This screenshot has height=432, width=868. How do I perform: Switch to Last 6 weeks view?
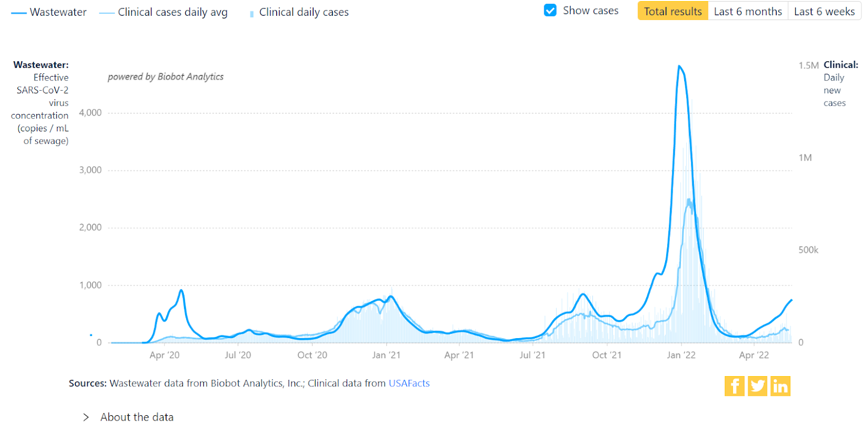824,11
